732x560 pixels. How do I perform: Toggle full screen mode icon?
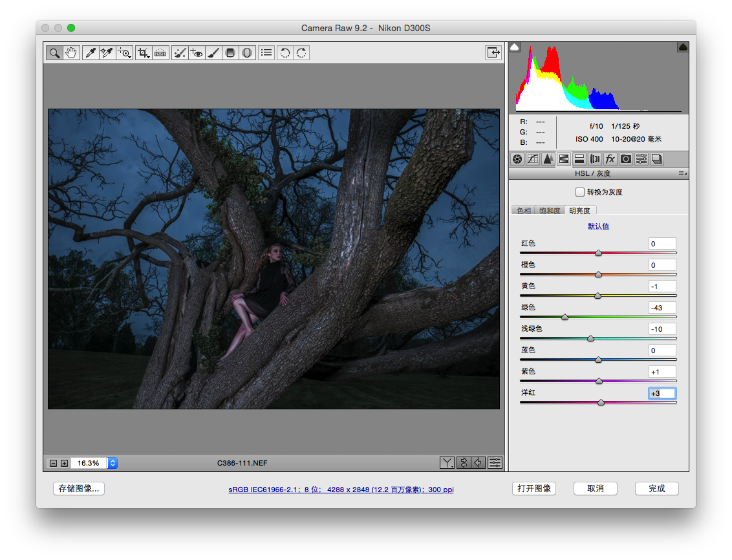tap(493, 53)
